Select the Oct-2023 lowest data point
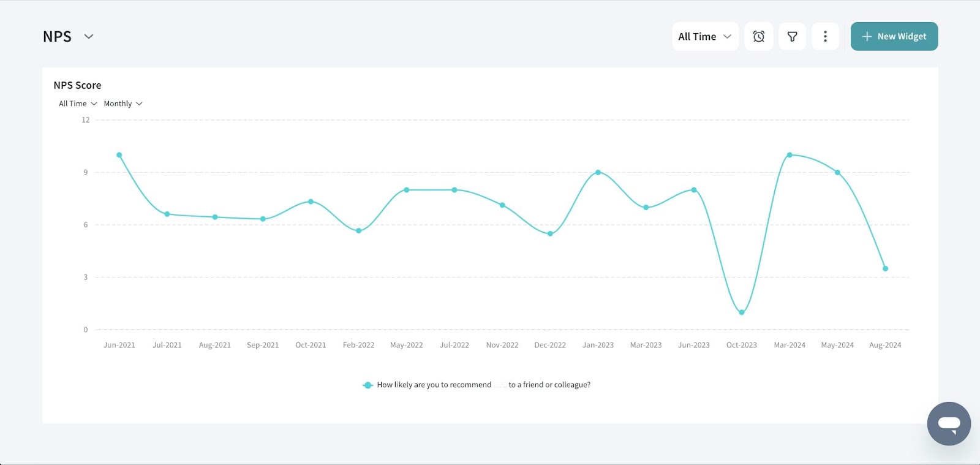The height and width of the screenshot is (465, 980). click(742, 312)
